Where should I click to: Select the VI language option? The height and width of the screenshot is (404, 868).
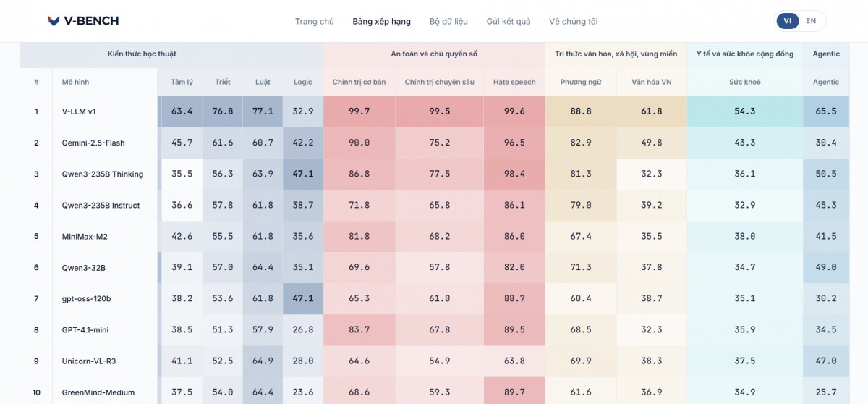[x=788, y=21]
